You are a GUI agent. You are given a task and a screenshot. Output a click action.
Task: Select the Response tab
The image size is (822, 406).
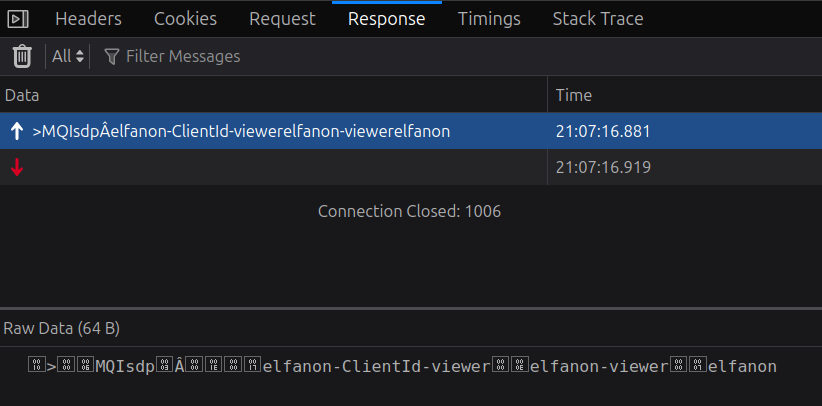click(x=386, y=19)
